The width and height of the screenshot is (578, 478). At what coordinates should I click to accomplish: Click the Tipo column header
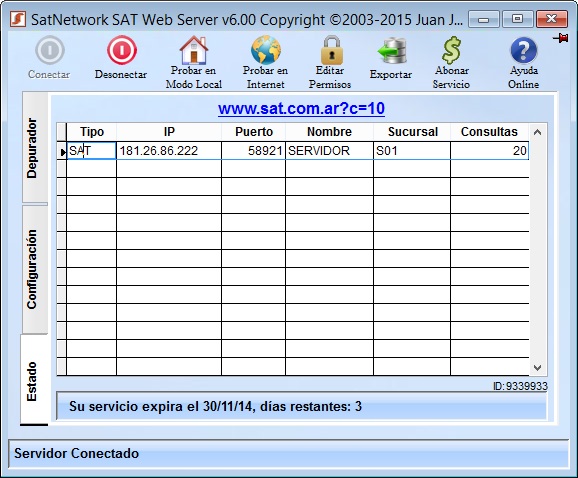pos(92,132)
